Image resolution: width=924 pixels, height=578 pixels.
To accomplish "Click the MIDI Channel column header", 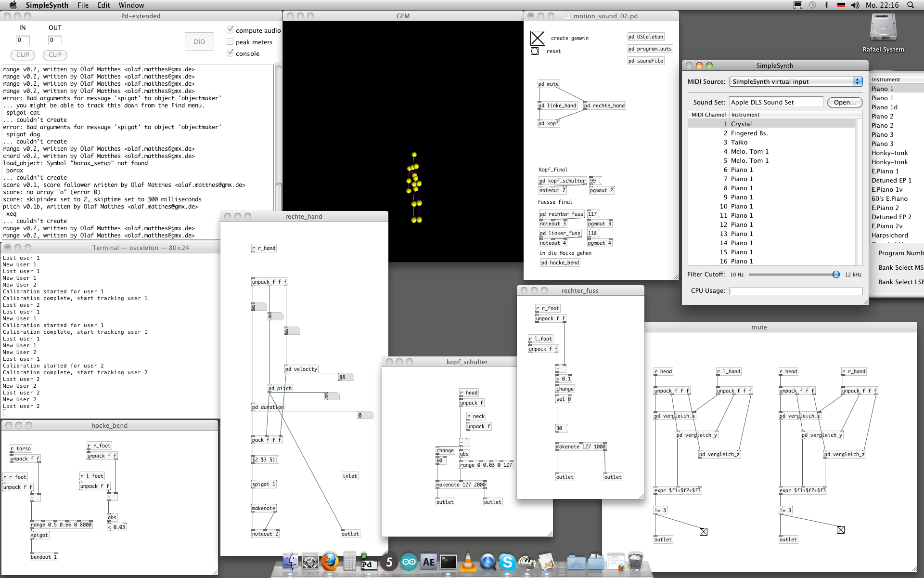I will coord(708,115).
